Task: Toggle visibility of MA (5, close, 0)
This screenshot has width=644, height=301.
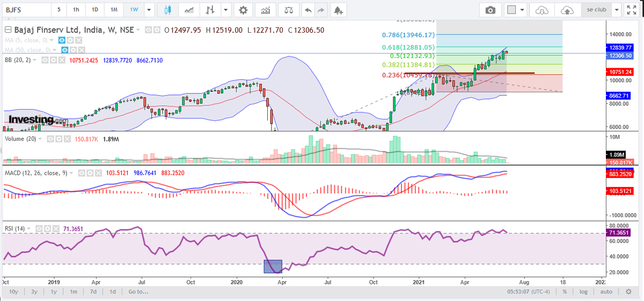Action: pyautogui.click(x=62, y=40)
